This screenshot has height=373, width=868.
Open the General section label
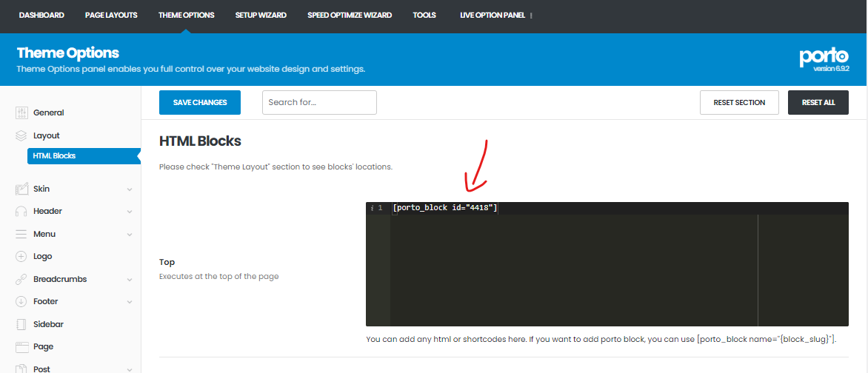(x=49, y=113)
